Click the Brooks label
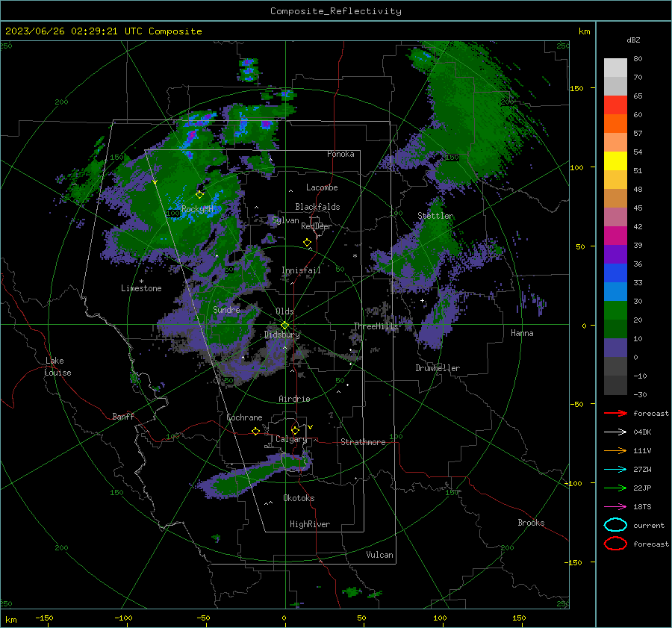672x628 pixels. coord(531,523)
